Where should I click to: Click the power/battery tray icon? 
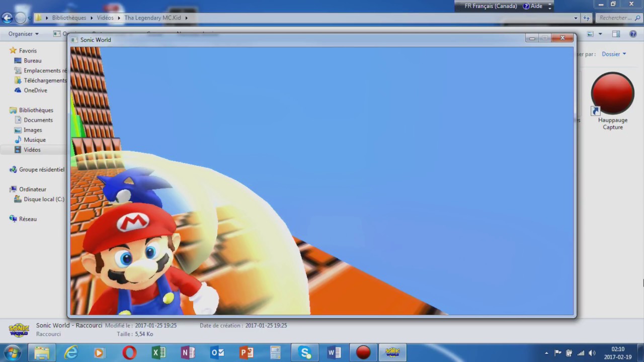point(569,353)
